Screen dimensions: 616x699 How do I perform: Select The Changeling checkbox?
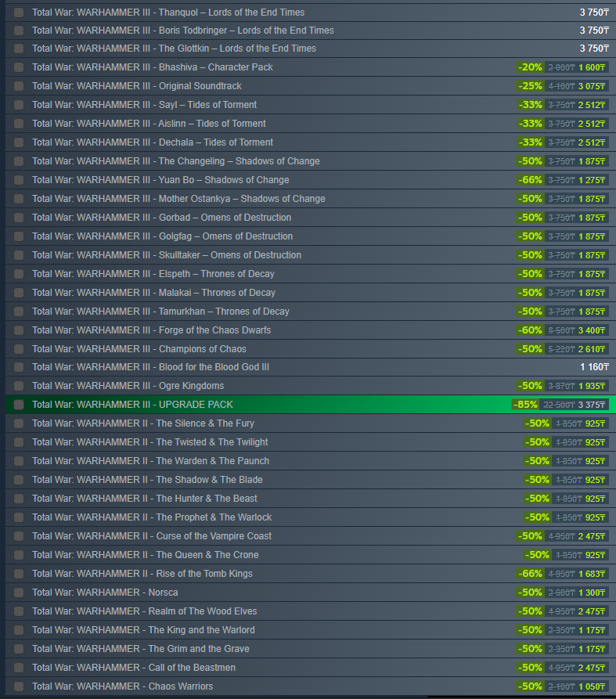(x=19, y=161)
